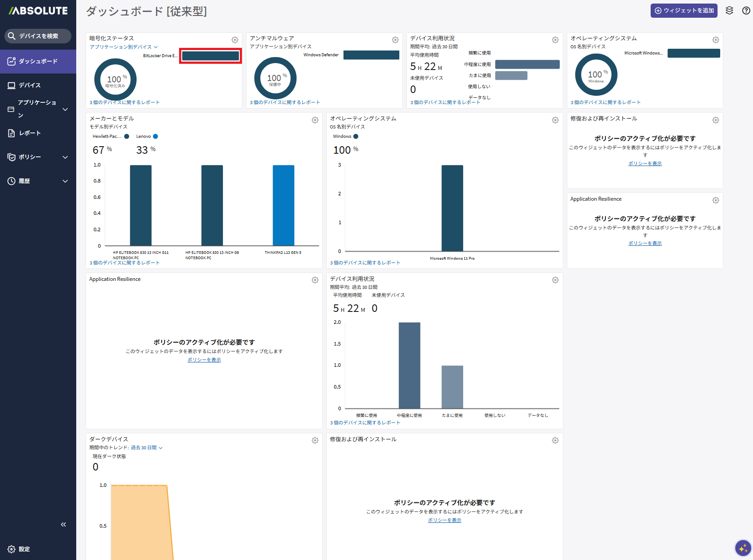The width and height of the screenshot is (753, 560).
Task: Expand the ポリシー sidebar menu
Action: pos(65,157)
